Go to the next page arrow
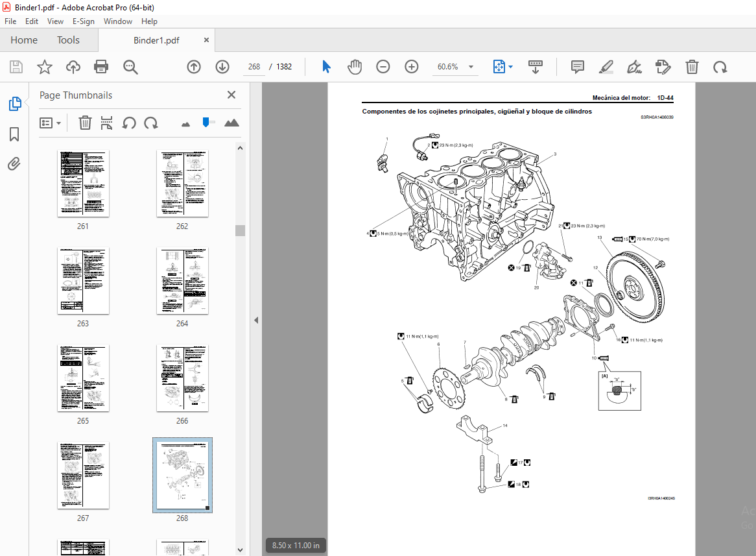The image size is (756, 556). [x=222, y=67]
